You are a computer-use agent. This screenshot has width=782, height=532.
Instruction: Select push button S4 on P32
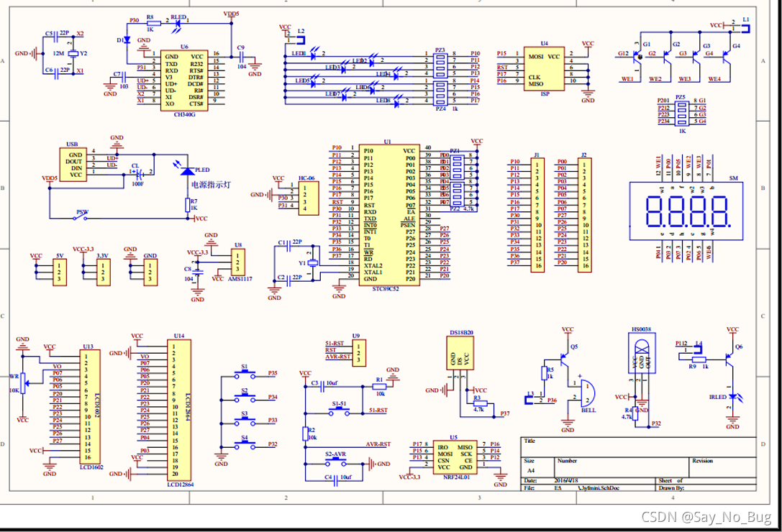245,444
